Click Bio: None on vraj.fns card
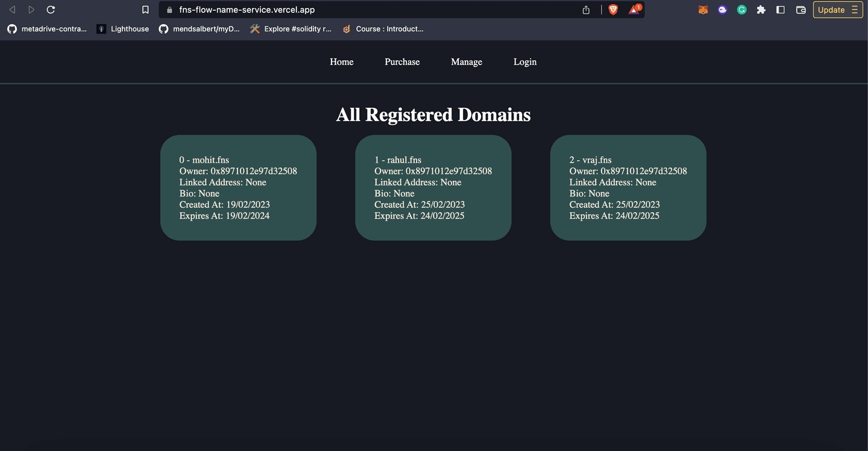 coord(590,194)
